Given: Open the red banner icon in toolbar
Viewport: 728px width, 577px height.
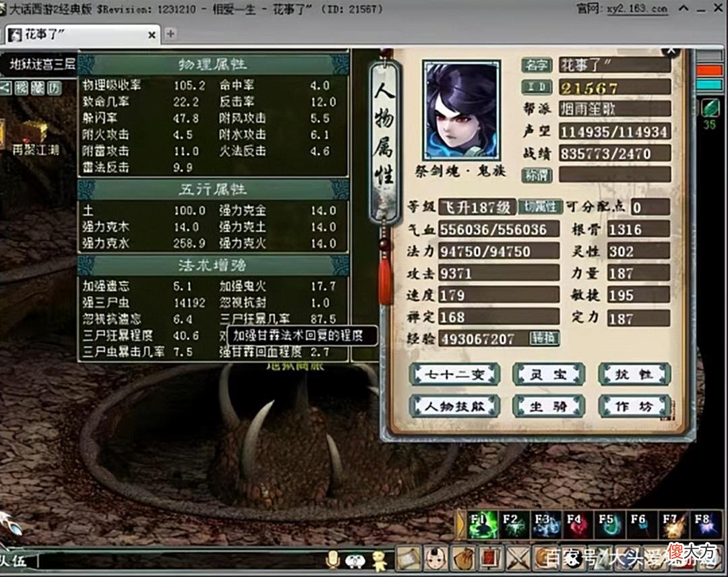Looking at the screenshot, I should [490, 559].
